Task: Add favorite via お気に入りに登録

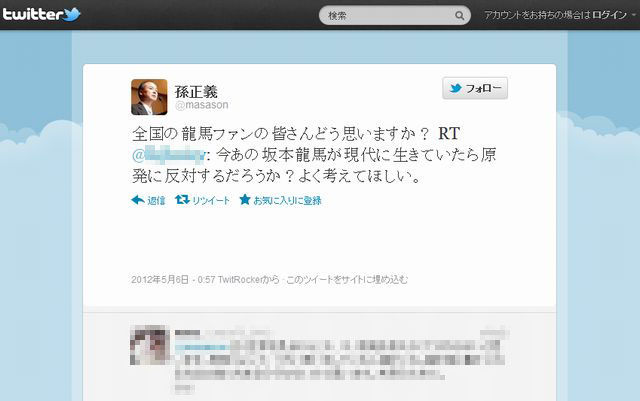Action: click(287, 200)
